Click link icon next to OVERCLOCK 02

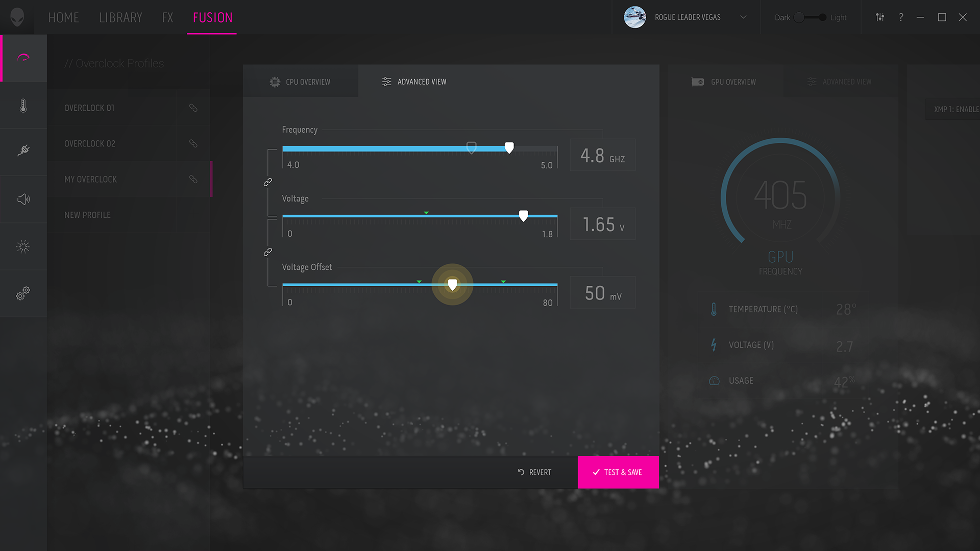(193, 143)
